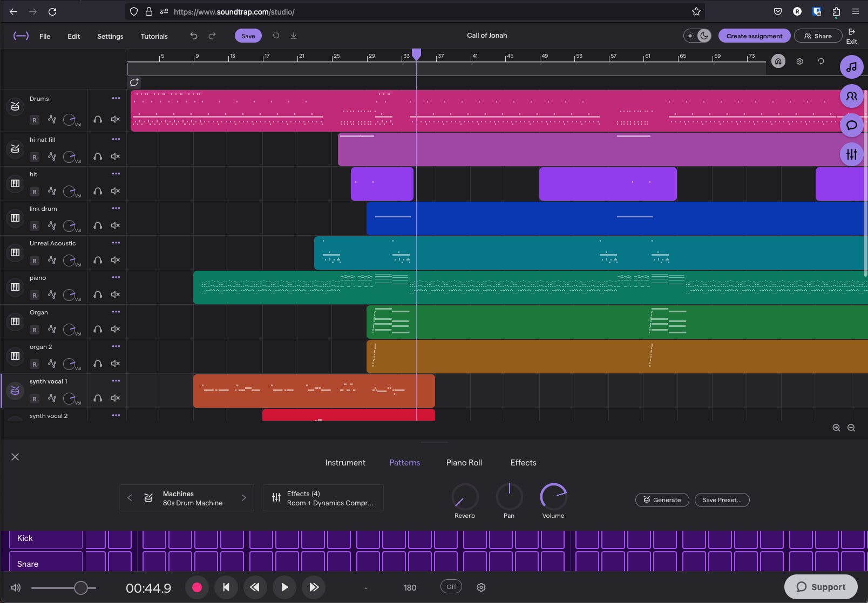Select the drum instrument icon on Drums track

15,106
